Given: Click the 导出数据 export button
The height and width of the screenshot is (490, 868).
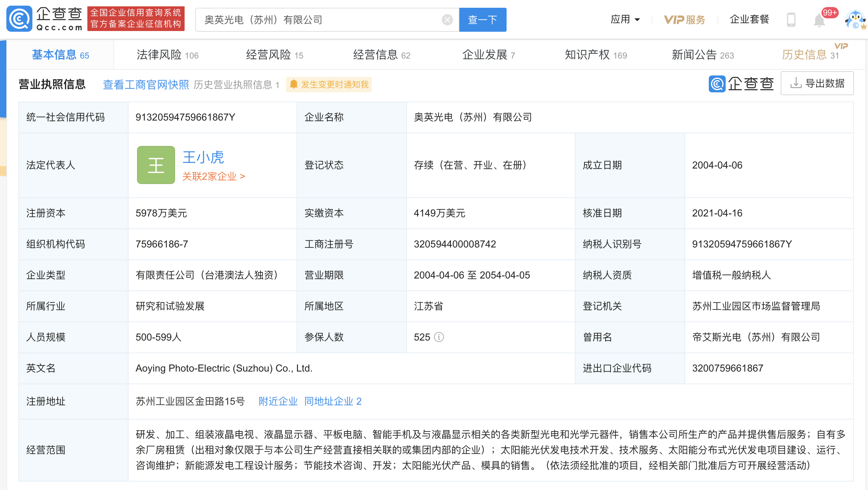Looking at the screenshot, I should coord(817,83).
